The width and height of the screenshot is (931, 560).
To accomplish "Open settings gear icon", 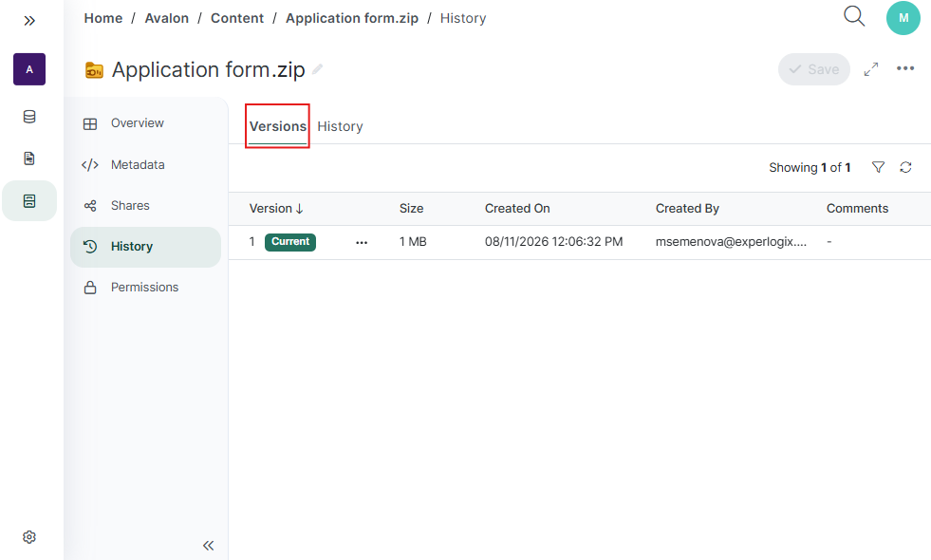I will (29, 537).
